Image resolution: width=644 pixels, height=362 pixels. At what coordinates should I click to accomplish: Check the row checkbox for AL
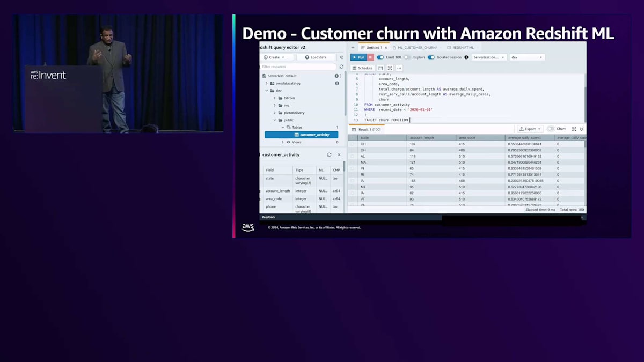[352, 156]
